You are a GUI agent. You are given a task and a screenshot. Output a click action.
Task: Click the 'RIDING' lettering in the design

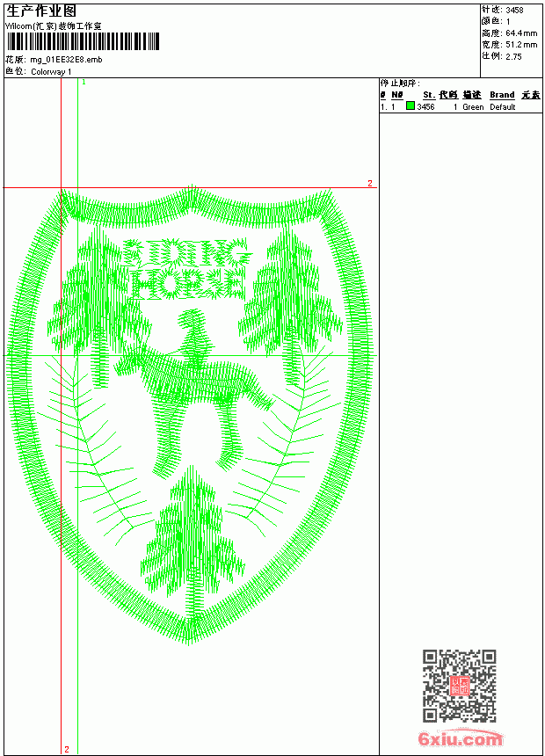pyautogui.click(x=187, y=251)
